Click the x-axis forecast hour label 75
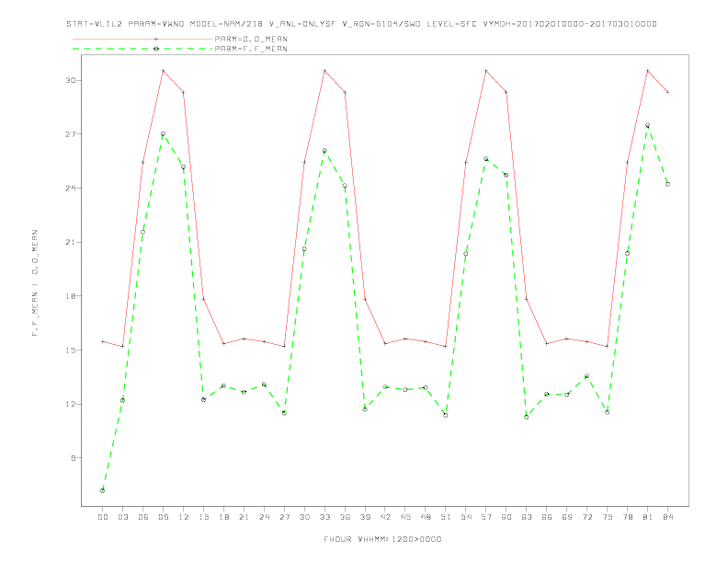The image size is (728, 563). 608,517
